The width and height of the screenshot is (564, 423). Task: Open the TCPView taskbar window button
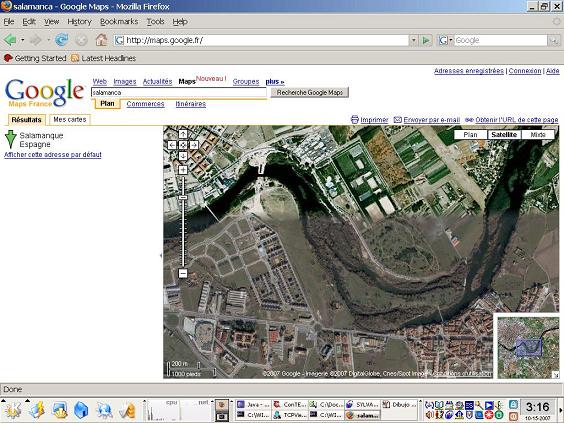point(290,415)
